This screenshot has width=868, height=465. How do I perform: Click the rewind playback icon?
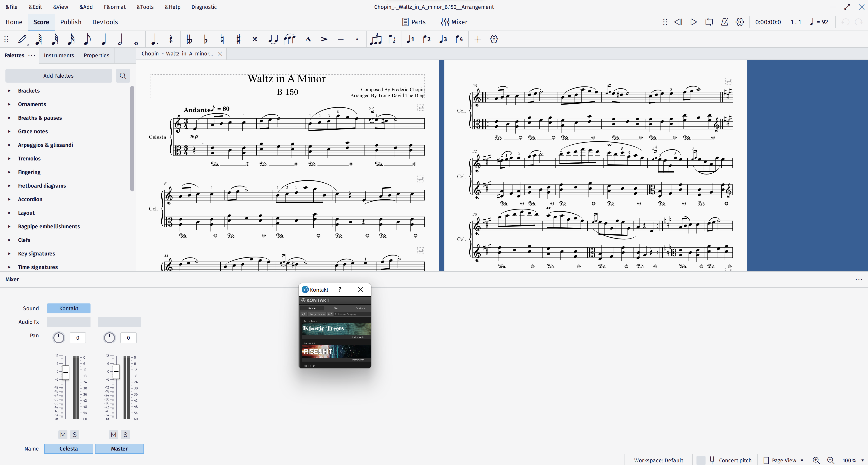click(x=678, y=22)
